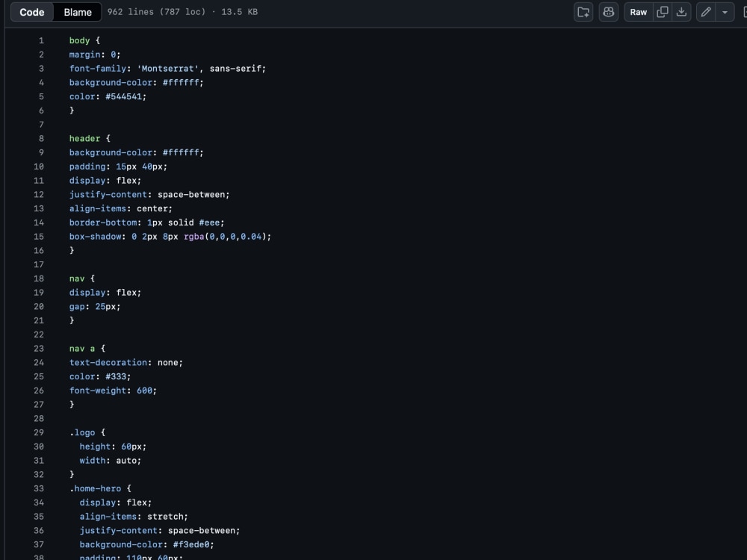Click 'color: #333;' declaration

tap(100, 376)
